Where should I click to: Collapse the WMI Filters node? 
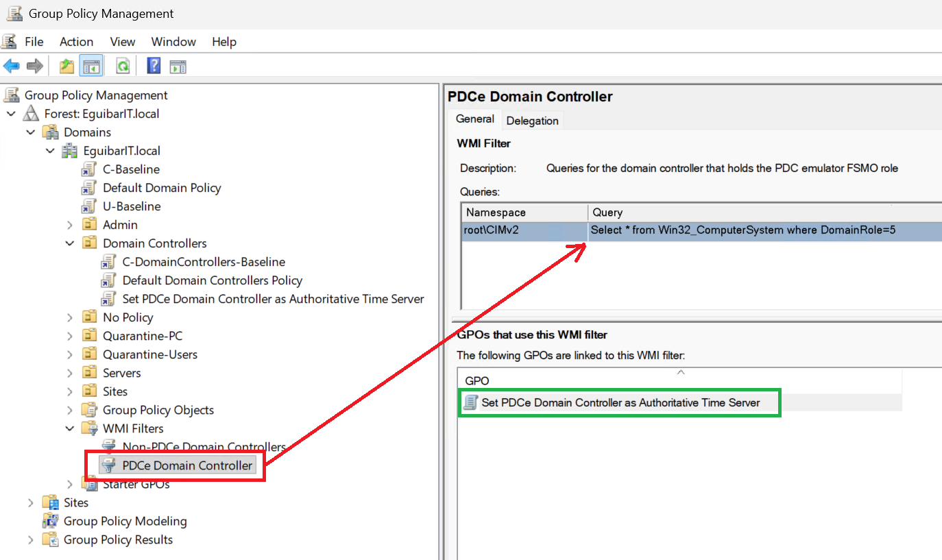pyautogui.click(x=70, y=428)
